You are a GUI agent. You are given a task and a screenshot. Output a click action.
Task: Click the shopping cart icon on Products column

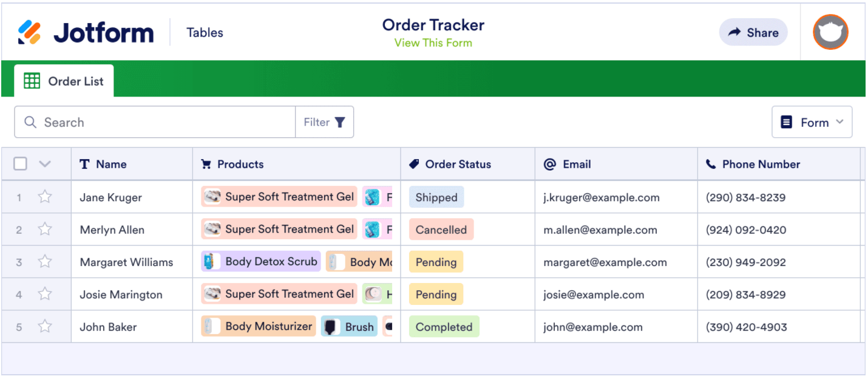tap(205, 164)
